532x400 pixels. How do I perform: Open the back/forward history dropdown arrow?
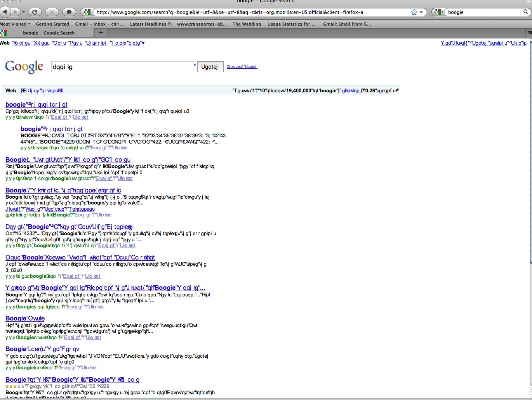coord(23,12)
